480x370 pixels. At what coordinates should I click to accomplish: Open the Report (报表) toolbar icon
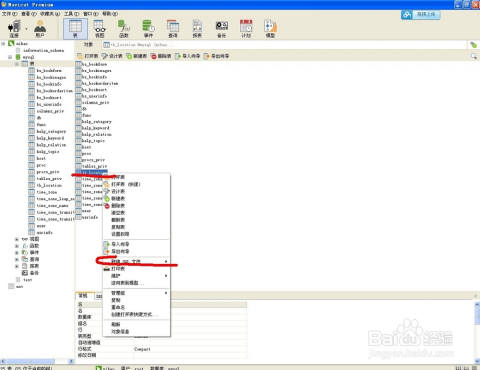(x=197, y=29)
